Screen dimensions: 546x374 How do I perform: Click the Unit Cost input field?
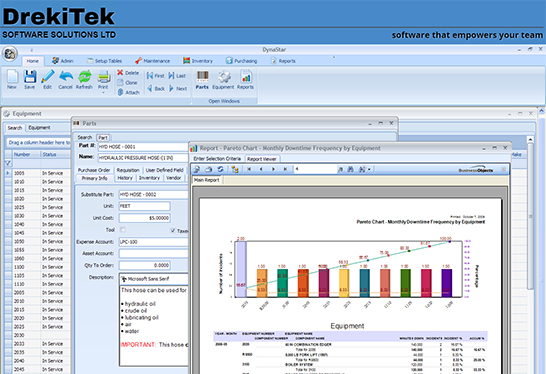145,218
